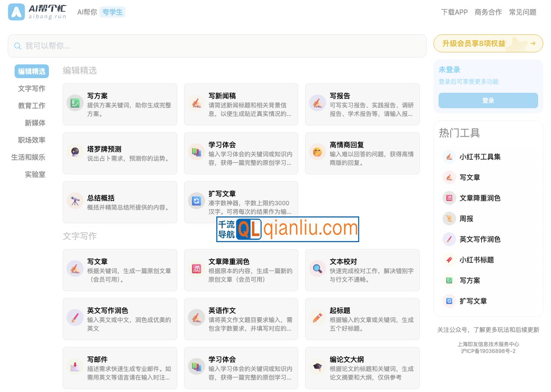Click the telescope icon for 总结概括
This screenshot has height=392, width=551.
click(x=75, y=201)
